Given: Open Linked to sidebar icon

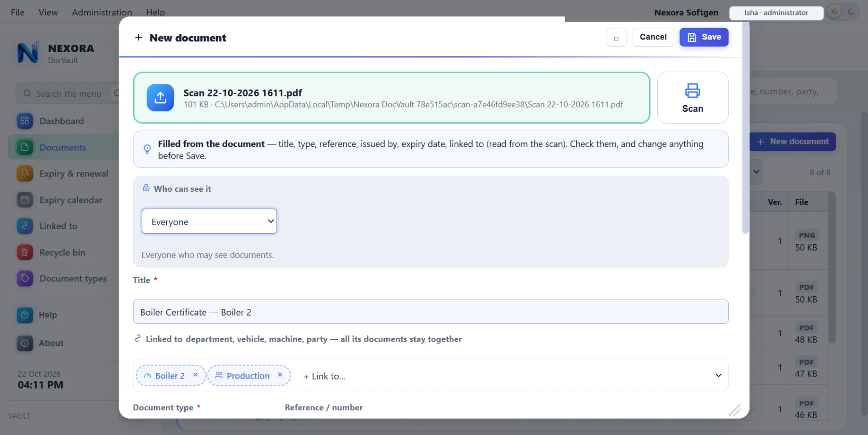Looking at the screenshot, I should click(25, 226).
